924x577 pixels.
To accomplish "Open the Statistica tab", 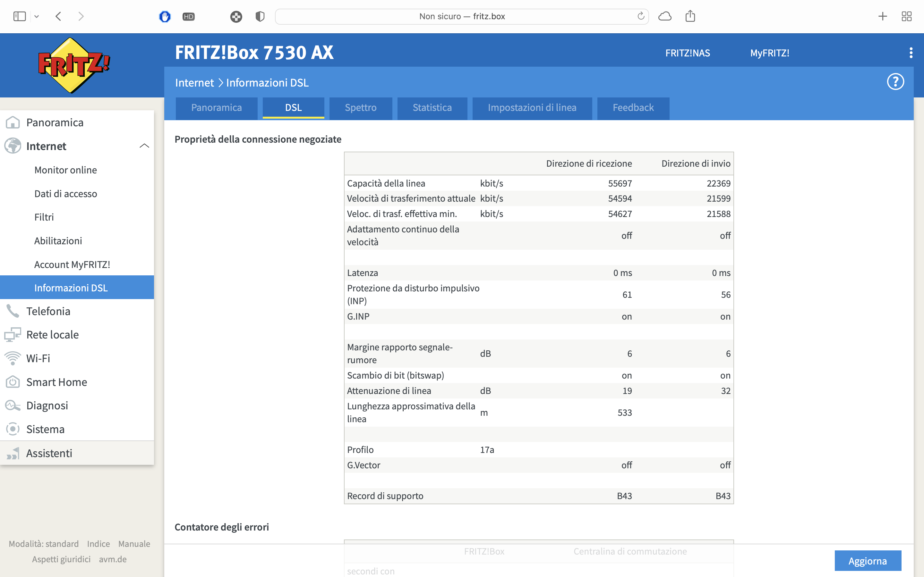I will click(432, 108).
